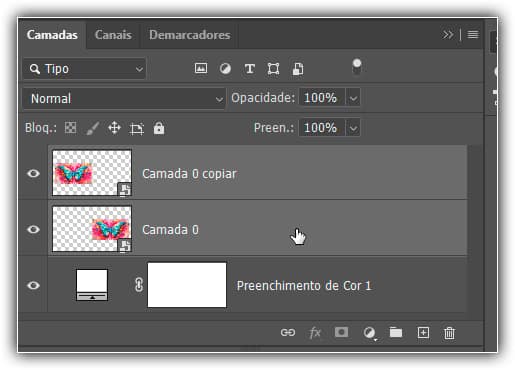Click the Opacidade 100% field
The height and width of the screenshot is (370, 515).
pos(322,98)
